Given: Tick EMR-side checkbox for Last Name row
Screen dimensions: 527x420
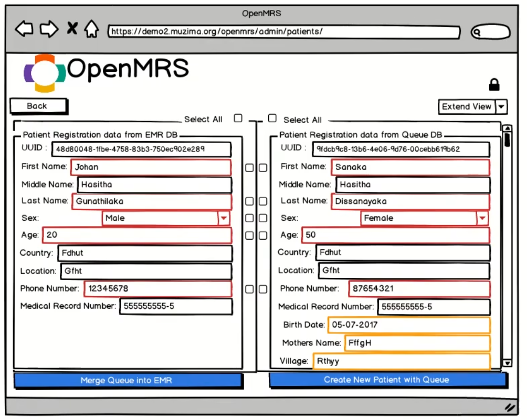Looking at the screenshot, I should 249,201.
